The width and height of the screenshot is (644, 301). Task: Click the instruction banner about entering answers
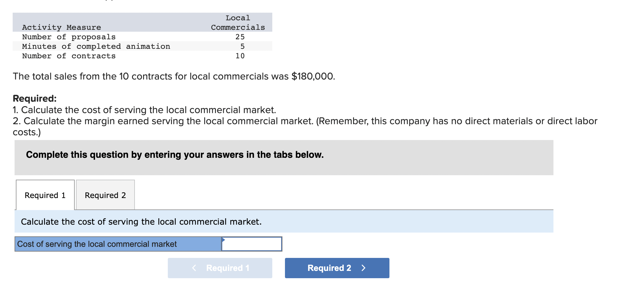click(x=174, y=155)
